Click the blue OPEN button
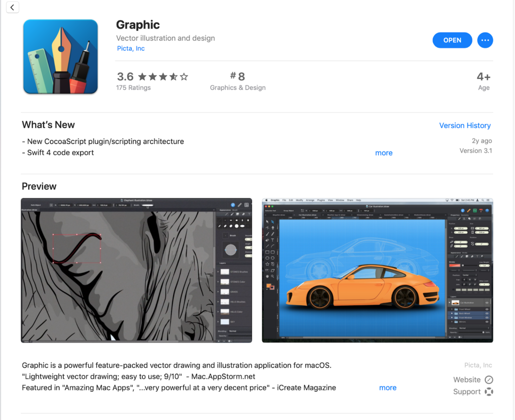The height and width of the screenshot is (420, 515). pos(452,40)
